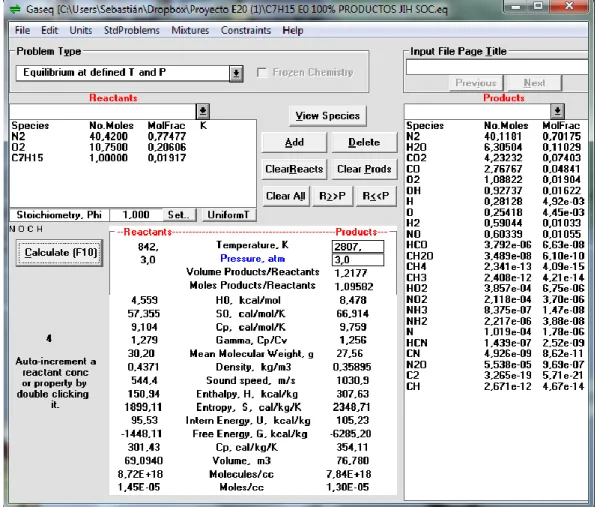Click the ClearReacts button
Image resolution: width=597 pixels, height=507 pixels.
(294, 169)
